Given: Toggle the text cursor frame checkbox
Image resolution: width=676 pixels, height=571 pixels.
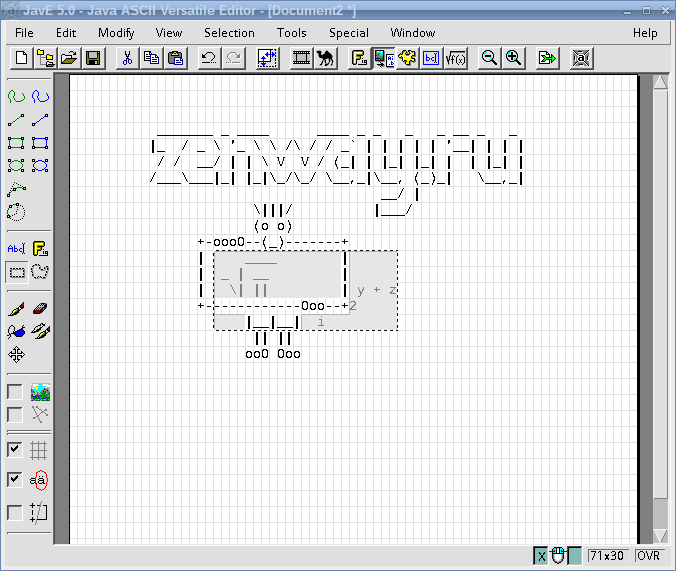Looking at the screenshot, I should [15, 513].
